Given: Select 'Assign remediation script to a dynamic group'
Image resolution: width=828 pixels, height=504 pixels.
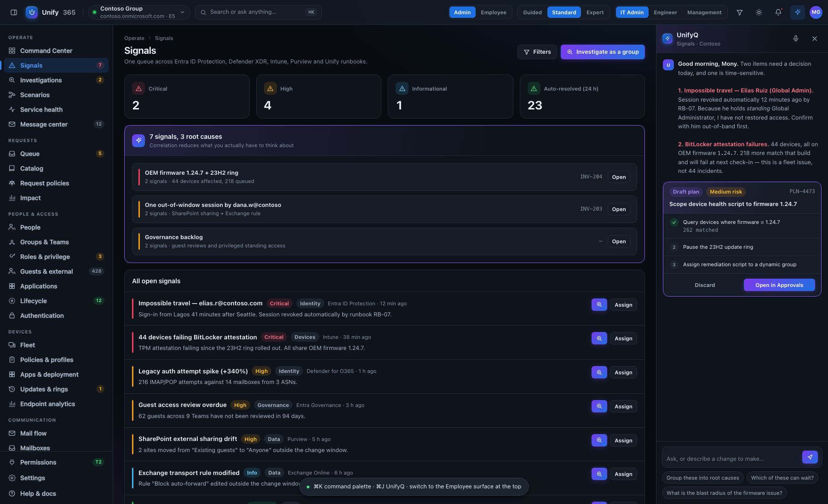Looking at the screenshot, I should pos(742,265).
